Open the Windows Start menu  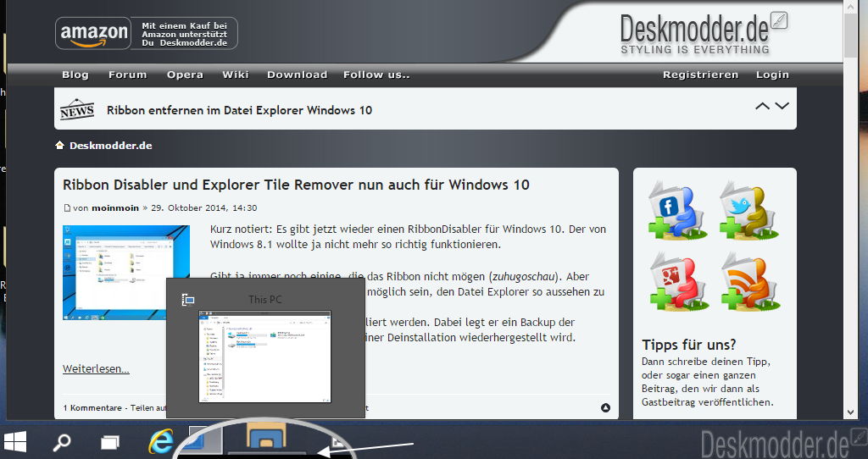click(15, 442)
